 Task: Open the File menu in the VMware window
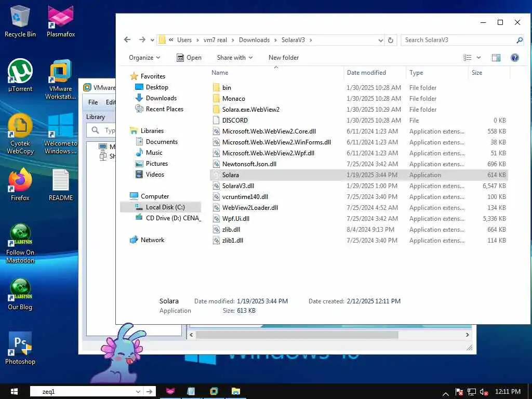click(93, 102)
